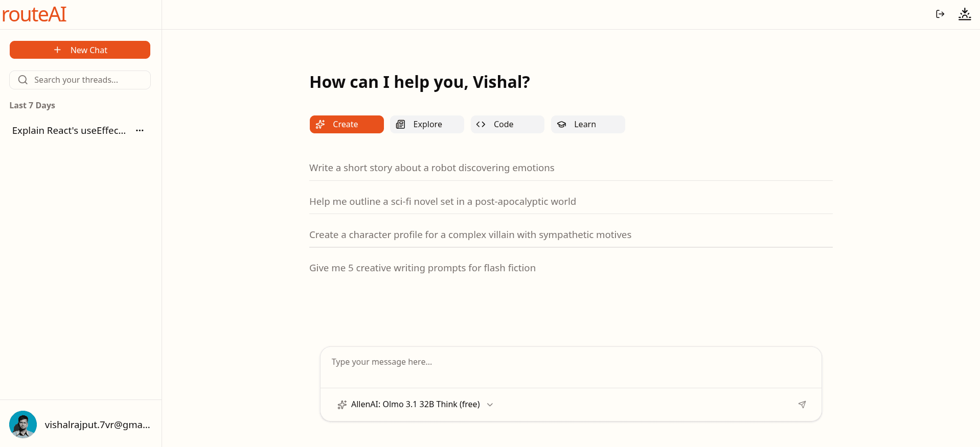Click the routeAI logo
Screen dimensions: 980x447
click(x=34, y=14)
